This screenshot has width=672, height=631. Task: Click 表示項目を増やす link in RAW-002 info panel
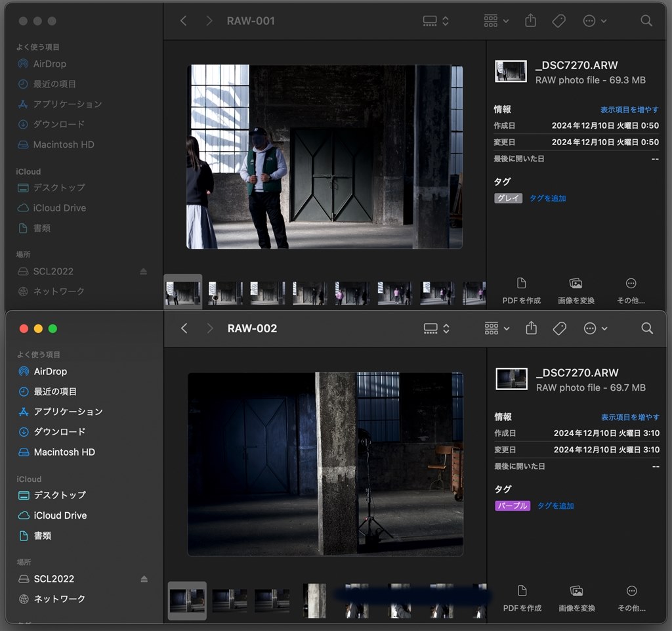(x=630, y=417)
